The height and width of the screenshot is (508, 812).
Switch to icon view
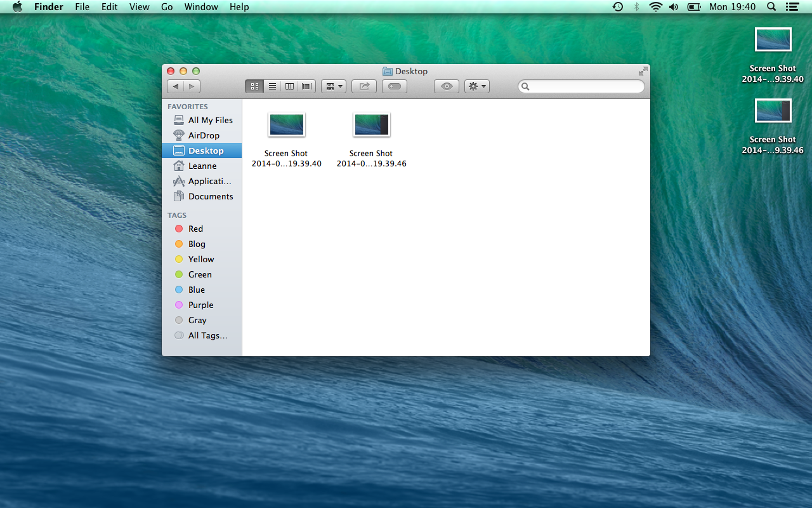(254, 86)
